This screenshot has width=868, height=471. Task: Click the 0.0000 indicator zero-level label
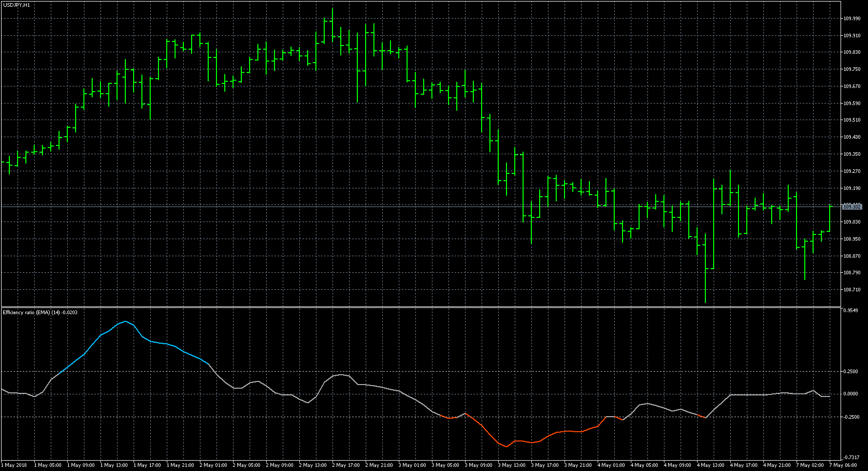(x=851, y=394)
